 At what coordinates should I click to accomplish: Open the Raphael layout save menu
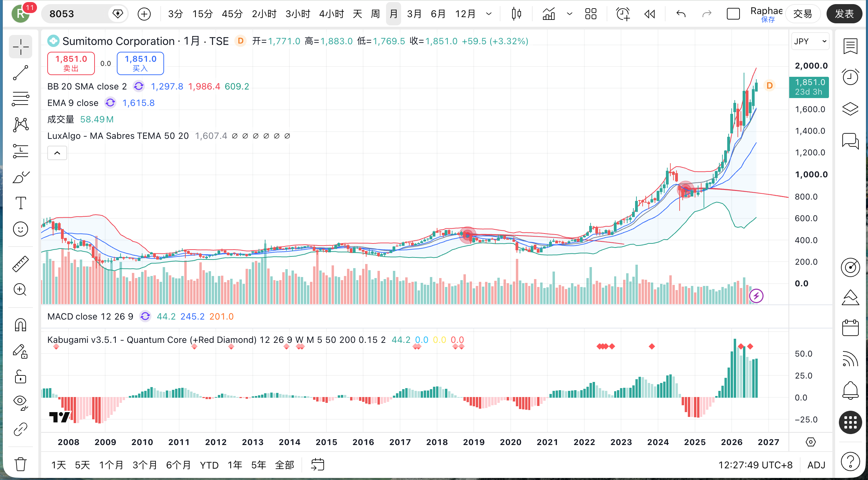click(767, 14)
